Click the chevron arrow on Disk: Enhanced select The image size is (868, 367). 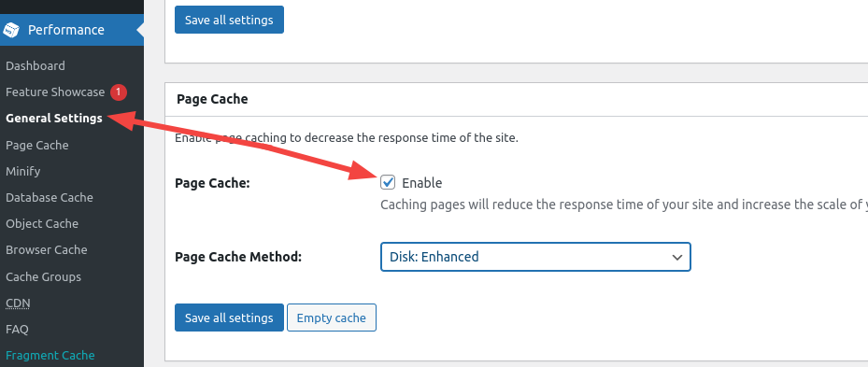click(x=676, y=258)
